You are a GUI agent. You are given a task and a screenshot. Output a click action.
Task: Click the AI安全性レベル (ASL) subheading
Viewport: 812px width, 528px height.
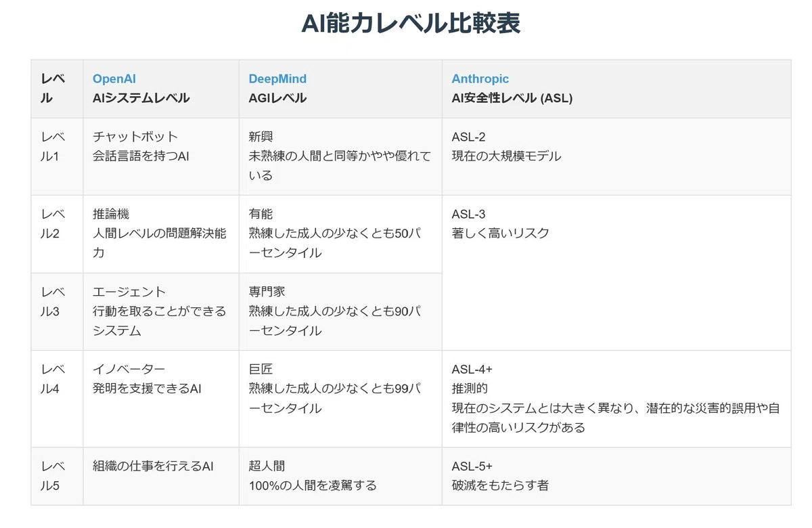click(512, 98)
